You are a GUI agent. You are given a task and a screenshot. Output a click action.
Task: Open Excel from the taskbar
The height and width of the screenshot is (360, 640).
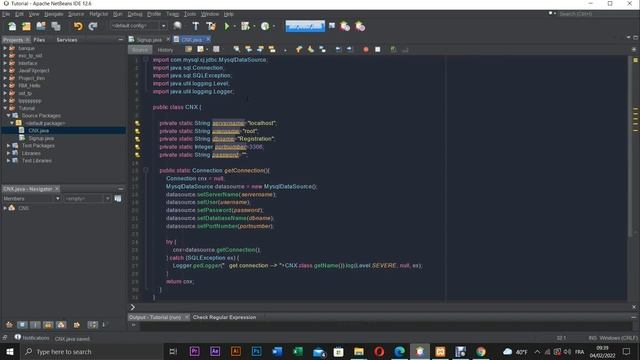[x=298, y=351]
